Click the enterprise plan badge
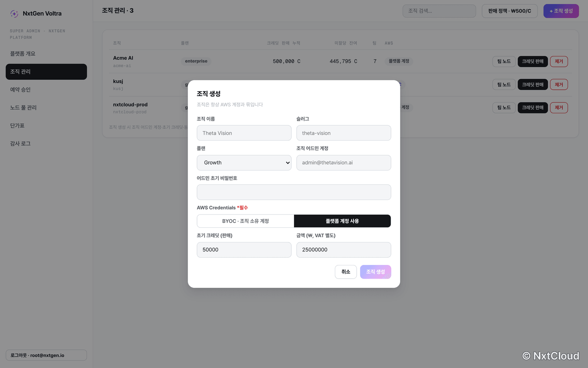The height and width of the screenshot is (368, 588). click(196, 61)
